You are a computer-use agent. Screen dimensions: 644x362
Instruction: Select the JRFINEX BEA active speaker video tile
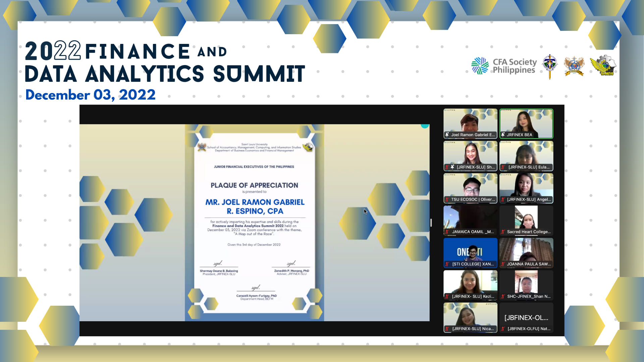pyautogui.click(x=526, y=121)
